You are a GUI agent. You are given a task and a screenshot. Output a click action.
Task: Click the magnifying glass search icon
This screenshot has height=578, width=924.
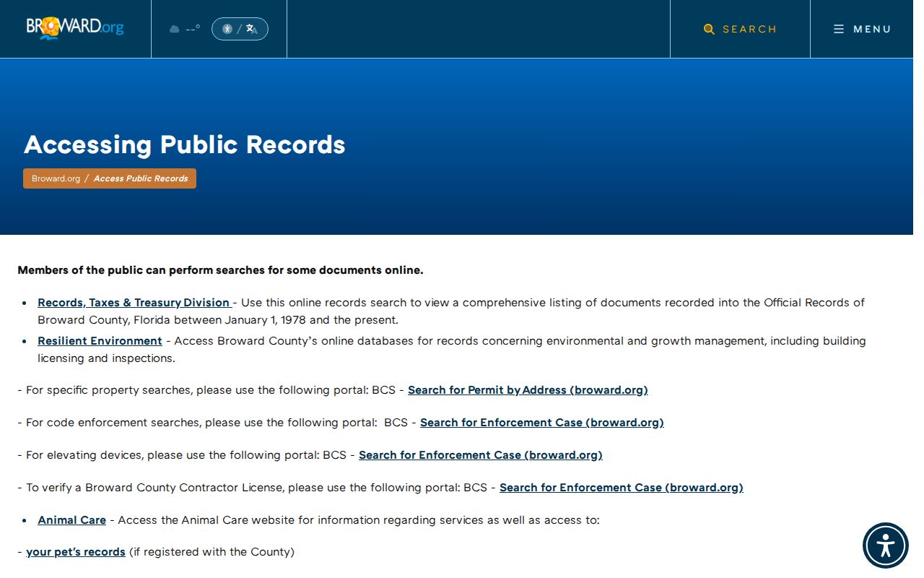tap(709, 29)
